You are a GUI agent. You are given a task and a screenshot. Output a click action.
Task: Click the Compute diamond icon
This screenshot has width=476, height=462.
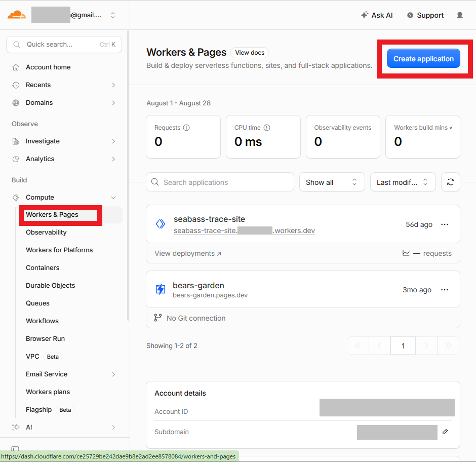point(16,198)
